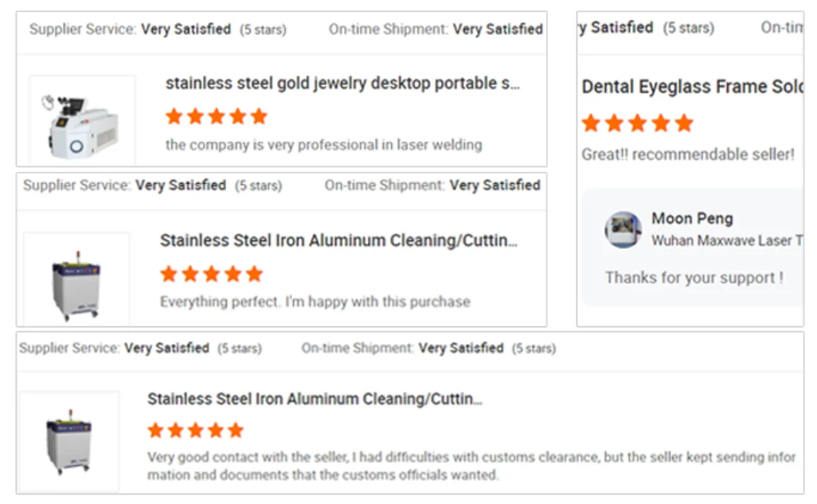Open the product title above the 'Everything perfect' review
817x504 pixels.
[x=338, y=240]
